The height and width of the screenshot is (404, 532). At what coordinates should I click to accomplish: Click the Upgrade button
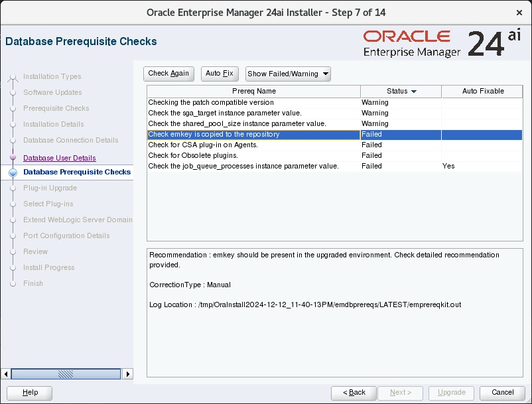451,393
